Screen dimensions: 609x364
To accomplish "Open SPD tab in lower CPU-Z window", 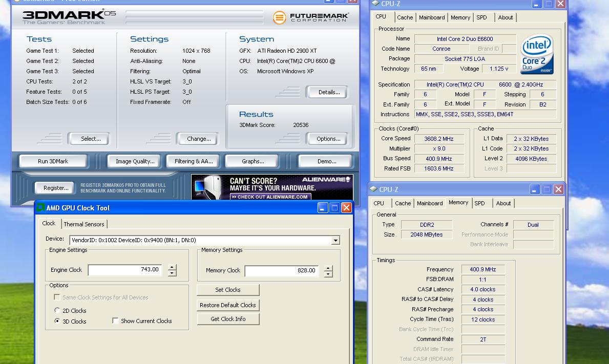I will [x=479, y=203].
